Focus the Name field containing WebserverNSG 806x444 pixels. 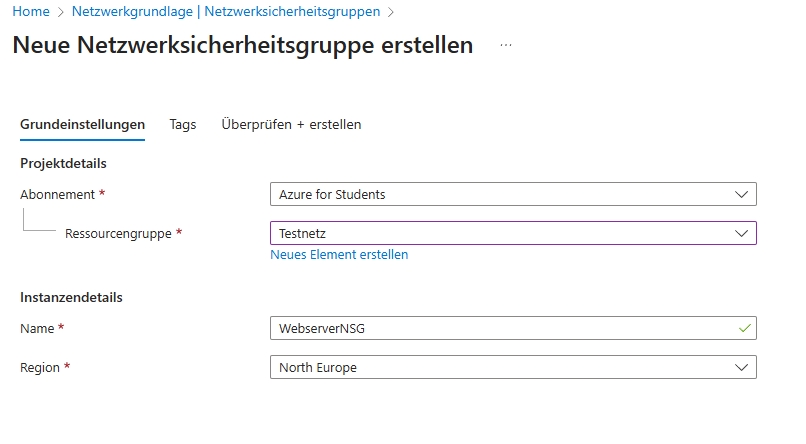(x=500, y=328)
